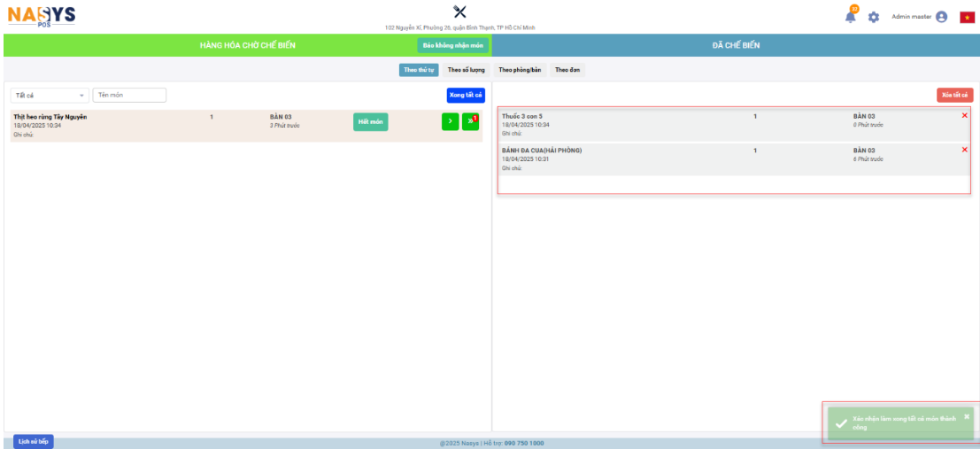Expand the Tất cả filter dropdown
This screenshot has width=980, height=449.
(50, 95)
